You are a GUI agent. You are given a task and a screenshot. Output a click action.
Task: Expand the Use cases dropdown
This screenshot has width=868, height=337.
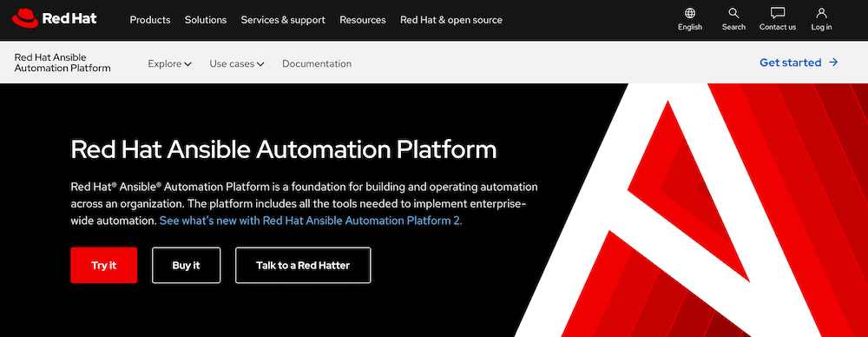click(237, 63)
